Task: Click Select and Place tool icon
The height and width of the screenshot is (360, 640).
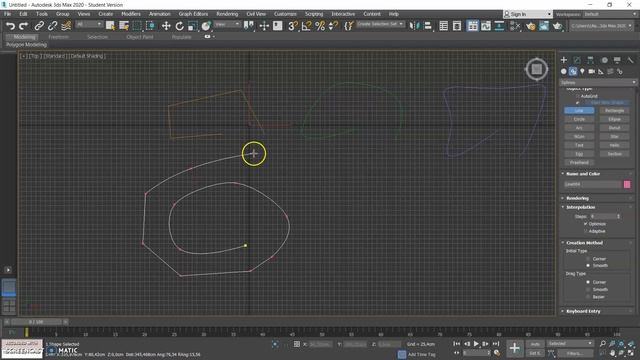Action: pyautogui.click(x=206, y=26)
